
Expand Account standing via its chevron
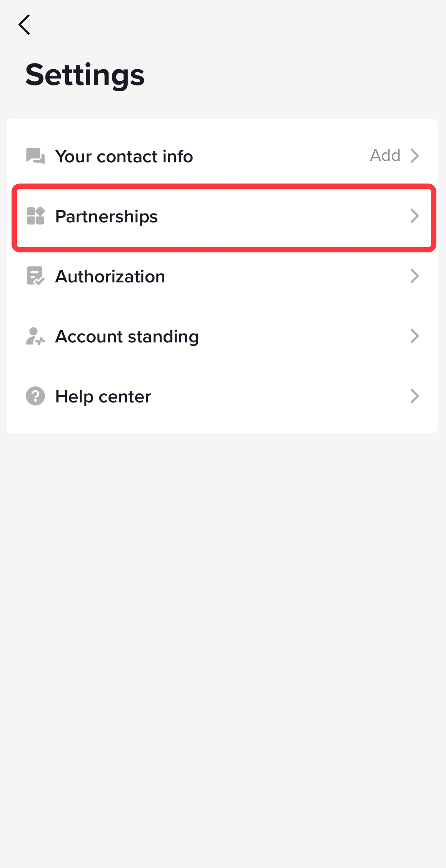414,336
